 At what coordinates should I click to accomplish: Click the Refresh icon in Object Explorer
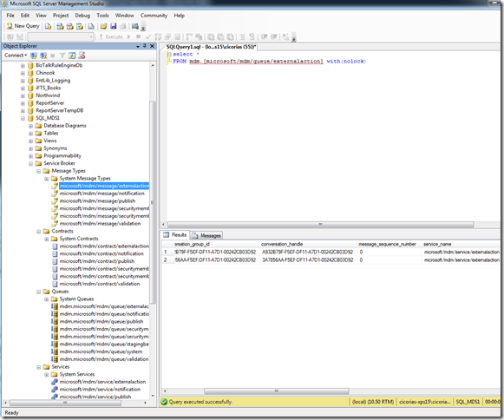(x=72, y=56)
